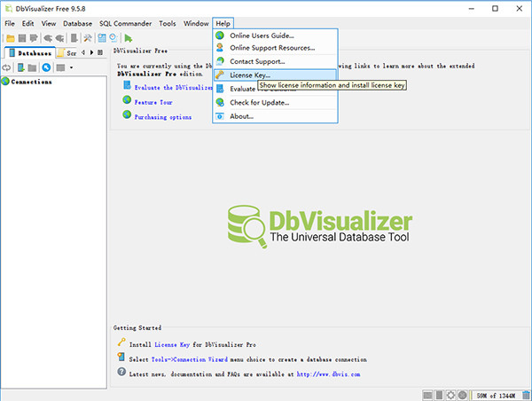The width and height of the screenshot is (532, 401).
Task: Select About... in the Help menu
Action: (242, 116)
